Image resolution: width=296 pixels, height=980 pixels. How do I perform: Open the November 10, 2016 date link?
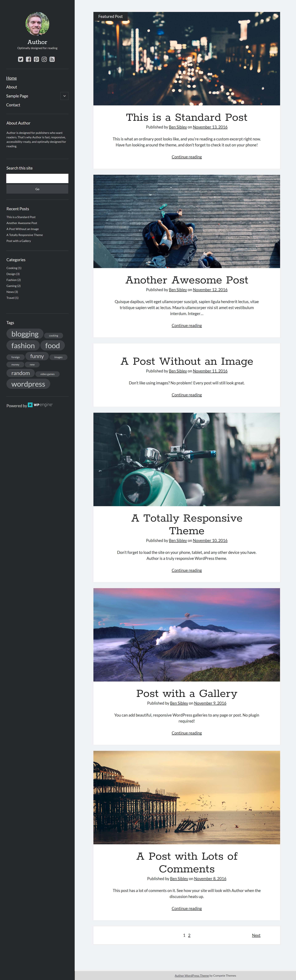click(x=210, y=541)
